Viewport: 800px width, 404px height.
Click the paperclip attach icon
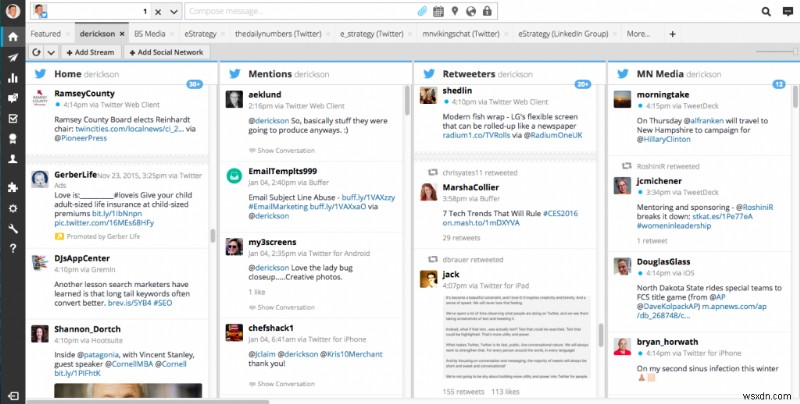[422, 11]
